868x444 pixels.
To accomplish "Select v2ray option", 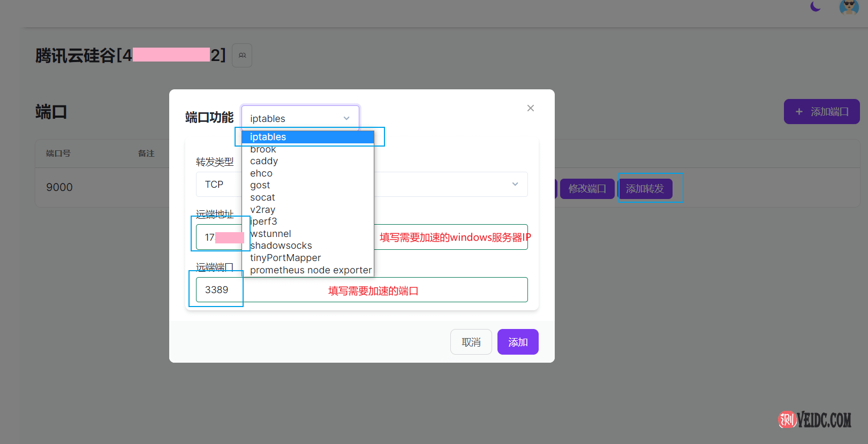I will [262, 210].
